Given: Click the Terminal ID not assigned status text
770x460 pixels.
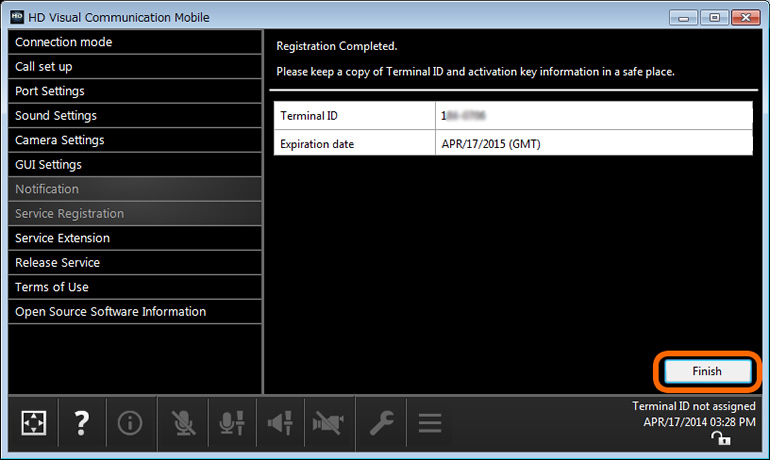Looking at the screenshot, I should click(693, 406).
